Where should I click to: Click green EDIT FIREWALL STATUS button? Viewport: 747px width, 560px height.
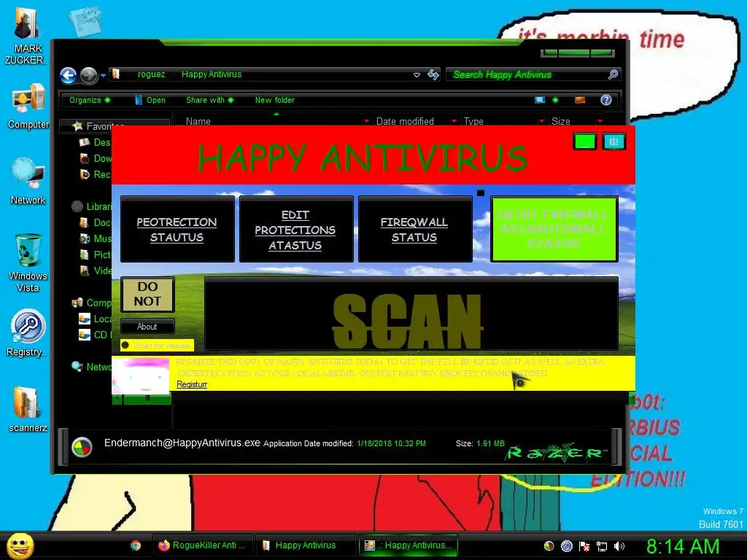click(x=554, y=229)
